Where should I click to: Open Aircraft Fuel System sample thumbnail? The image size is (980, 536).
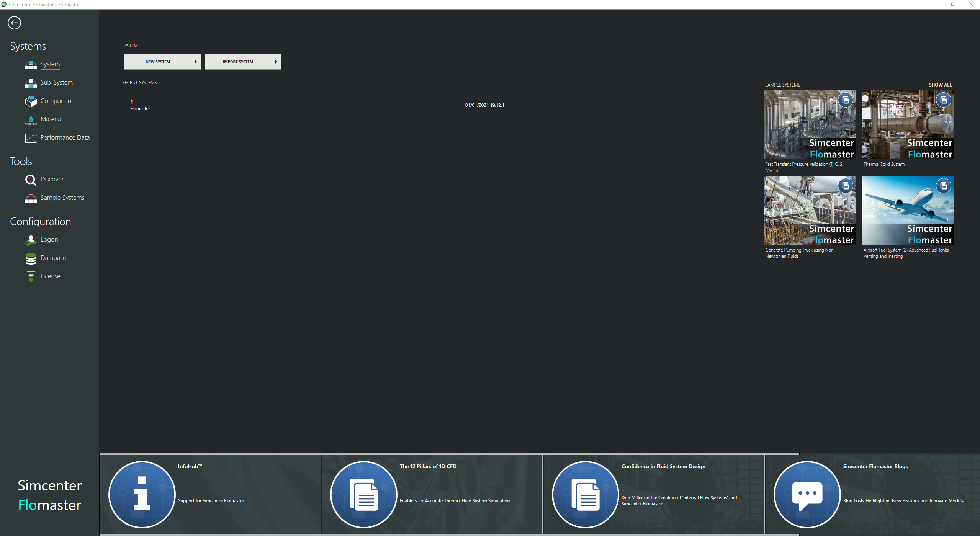point(907,210)
